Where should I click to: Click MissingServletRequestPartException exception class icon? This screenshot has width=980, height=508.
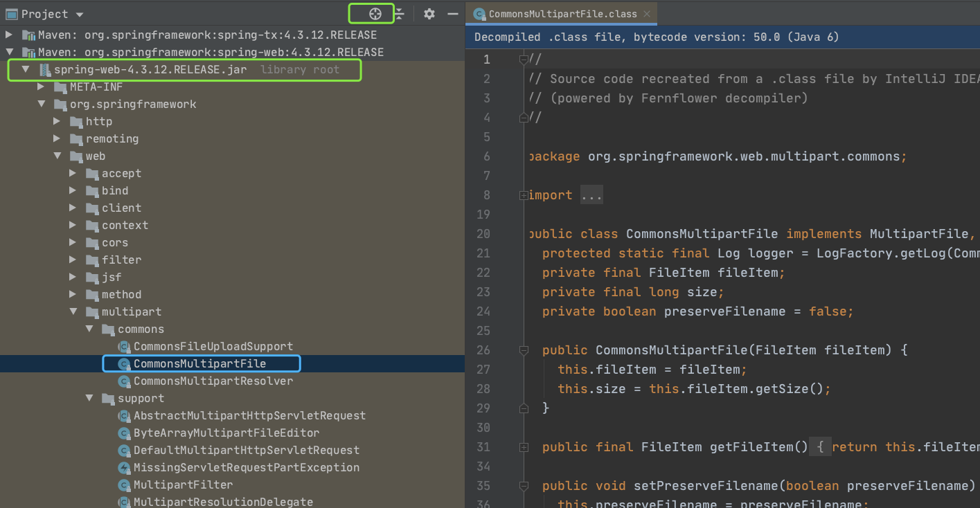(124, 467)
